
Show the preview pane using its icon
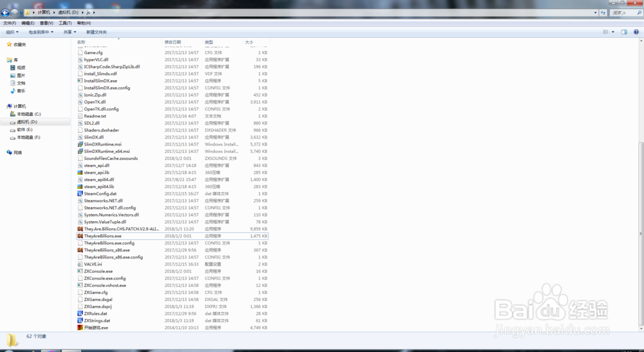[624, 32]
